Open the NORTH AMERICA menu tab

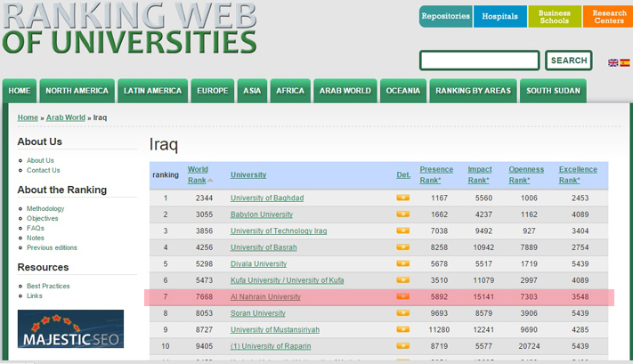(77, 91)
